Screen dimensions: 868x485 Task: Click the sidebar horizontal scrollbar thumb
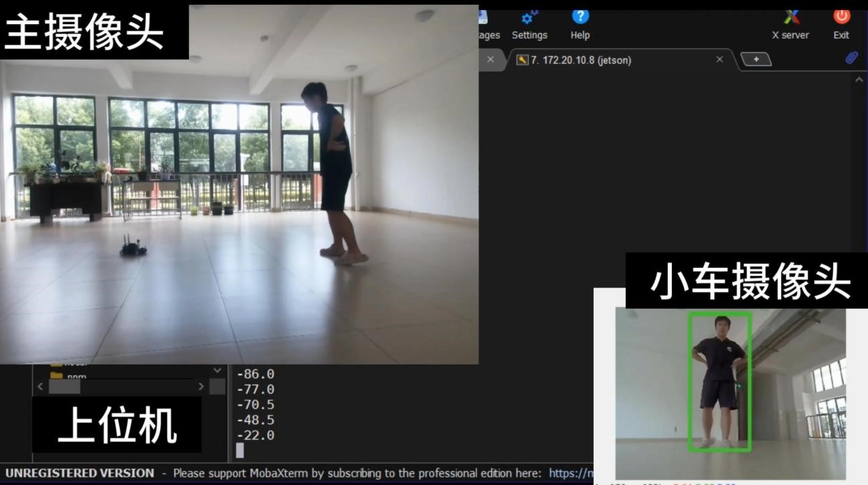(x=64, y=387)
